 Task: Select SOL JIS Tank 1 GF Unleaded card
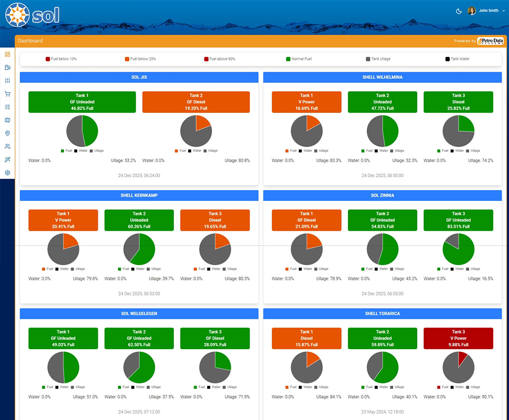[x=82, y=102]
